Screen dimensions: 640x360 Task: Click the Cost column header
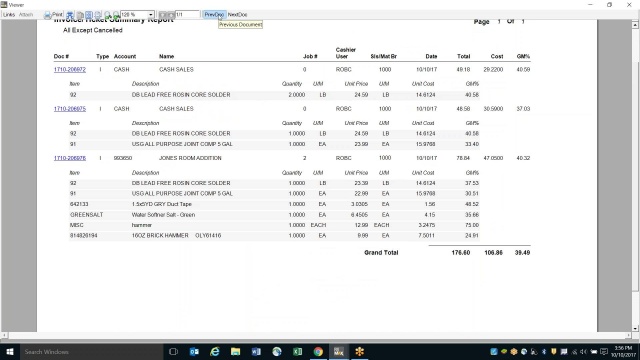497,56
